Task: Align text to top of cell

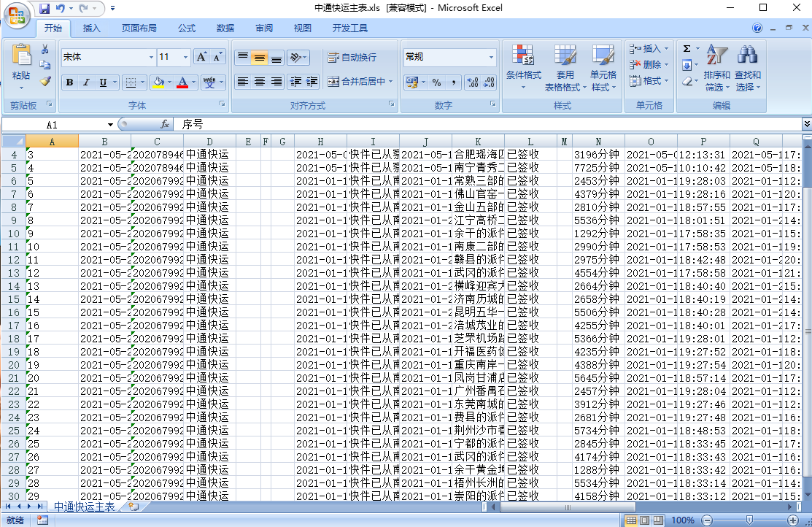Action: 242,57
